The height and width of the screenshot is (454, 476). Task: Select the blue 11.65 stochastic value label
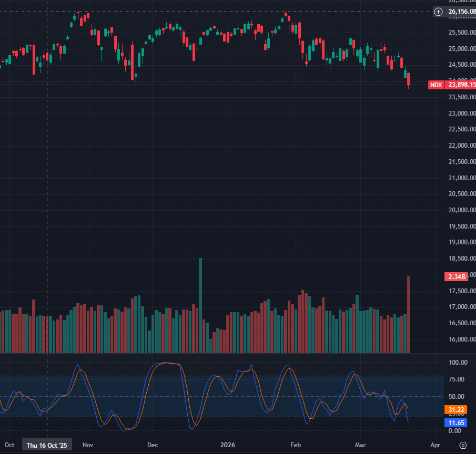[455, 423]
